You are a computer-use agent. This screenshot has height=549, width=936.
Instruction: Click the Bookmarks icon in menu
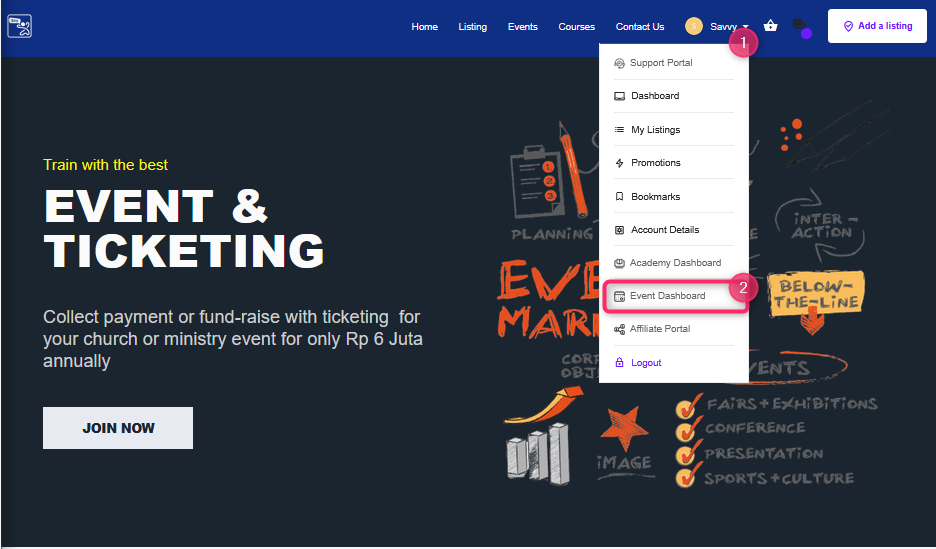[619, 197]
